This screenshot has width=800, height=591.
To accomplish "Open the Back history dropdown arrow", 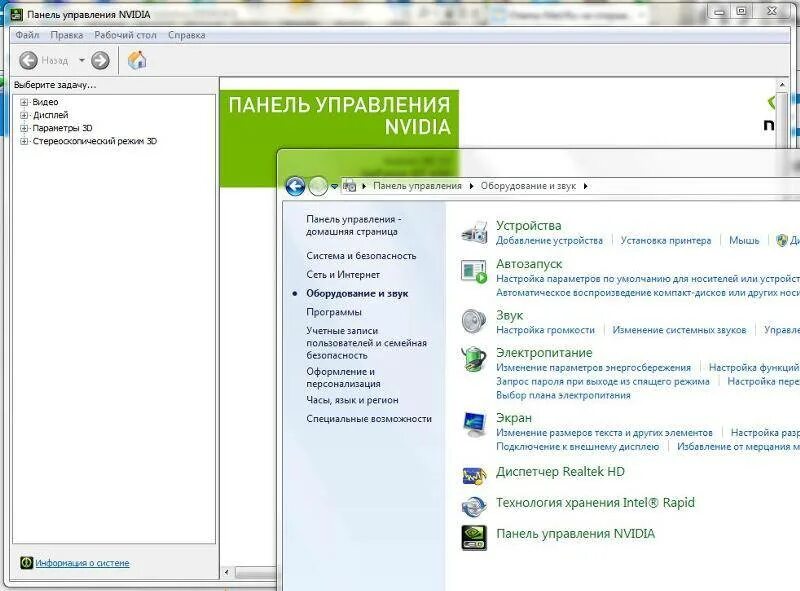I will [x=82, y=60].
